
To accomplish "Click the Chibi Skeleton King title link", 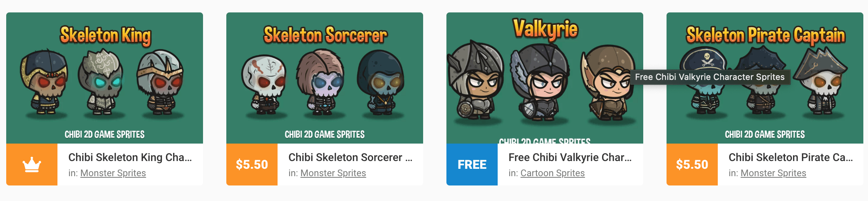I will coord(130,157).
